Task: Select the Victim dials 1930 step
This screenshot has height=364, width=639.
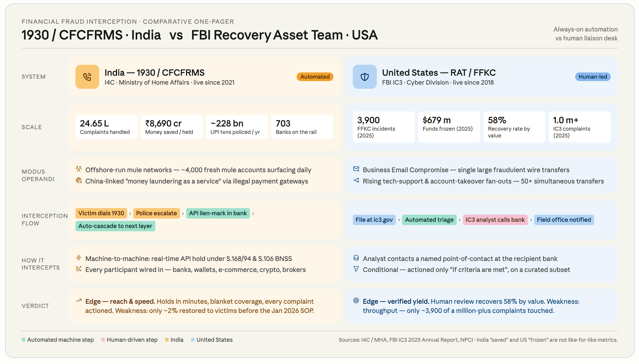Action: [x=101, y=213]
